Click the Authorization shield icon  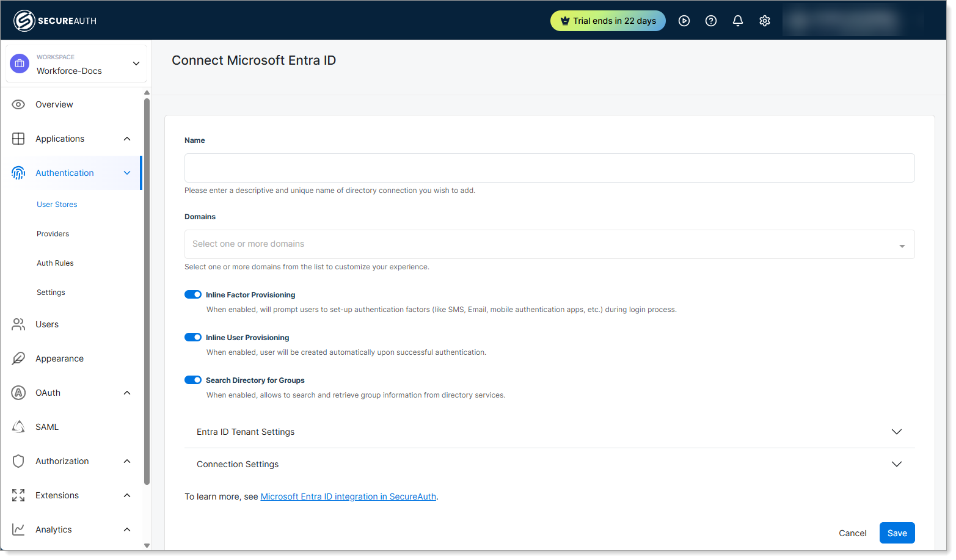(18, 461)
